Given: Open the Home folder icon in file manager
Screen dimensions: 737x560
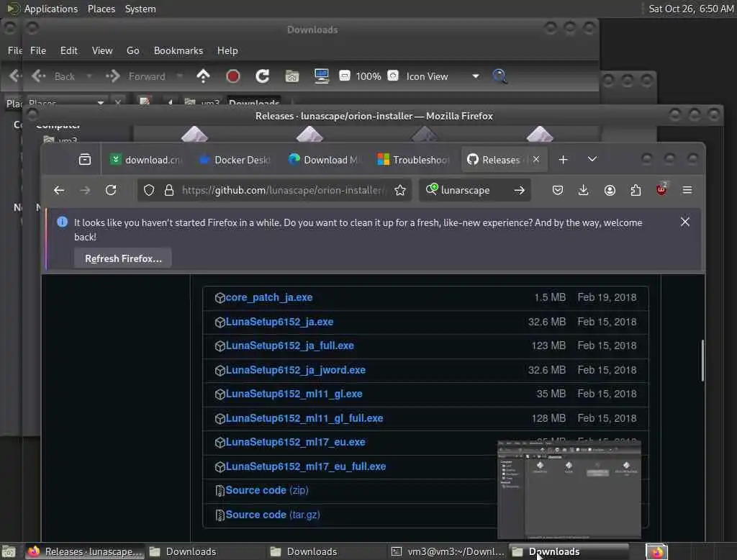Looking at the screenshot, I should [292, 76].
